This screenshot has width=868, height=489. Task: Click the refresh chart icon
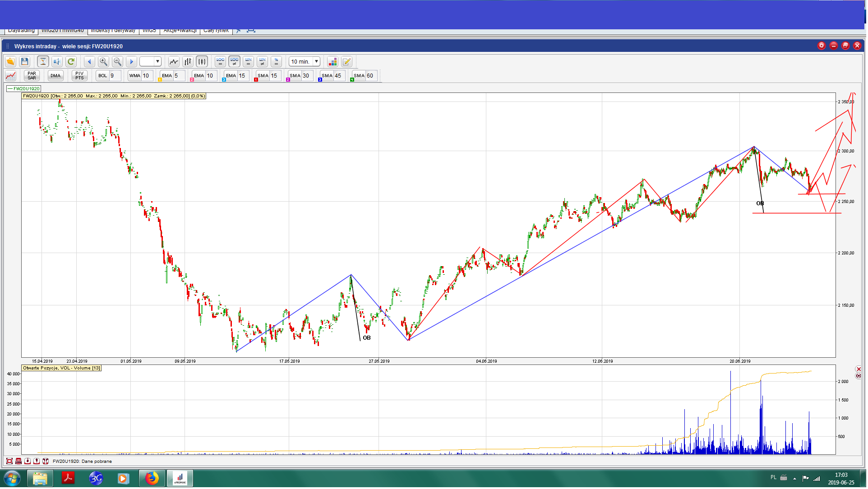tap(71, 62)
